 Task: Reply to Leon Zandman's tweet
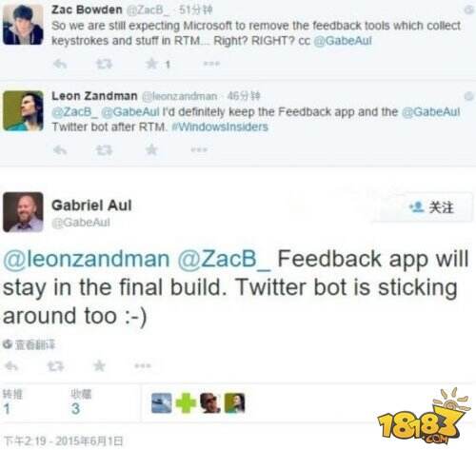pos(60,150)
